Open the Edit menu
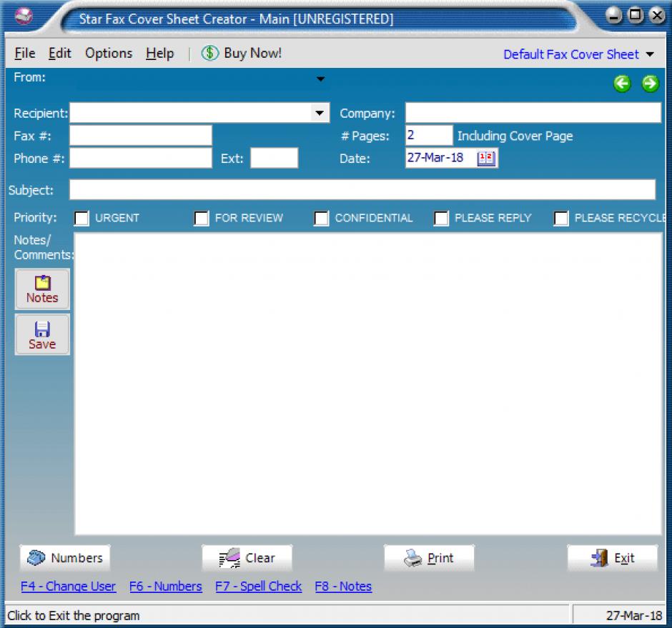This screenshot has height=628, width=672. click(59, 53)
